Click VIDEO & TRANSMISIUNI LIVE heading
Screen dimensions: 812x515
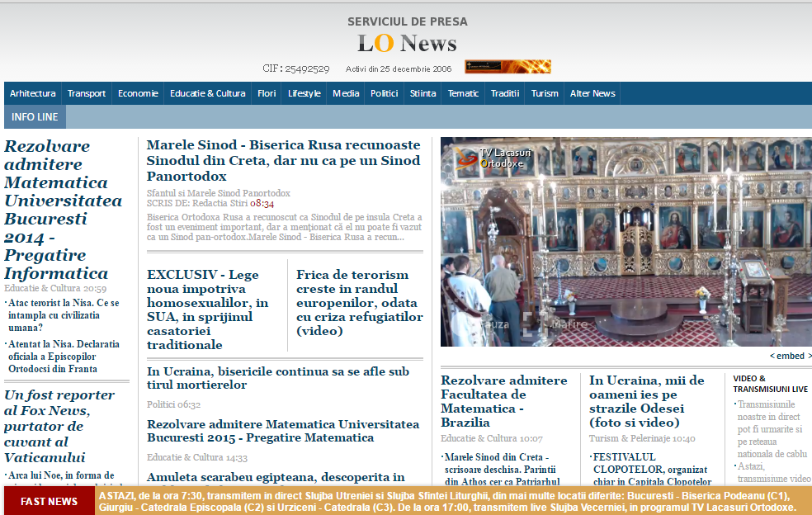click(x=770, y=384)
